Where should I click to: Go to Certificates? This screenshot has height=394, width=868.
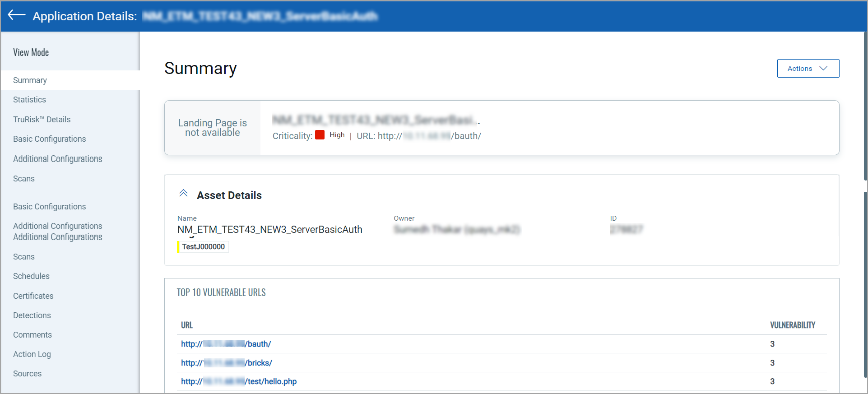[x=33, y=296]
